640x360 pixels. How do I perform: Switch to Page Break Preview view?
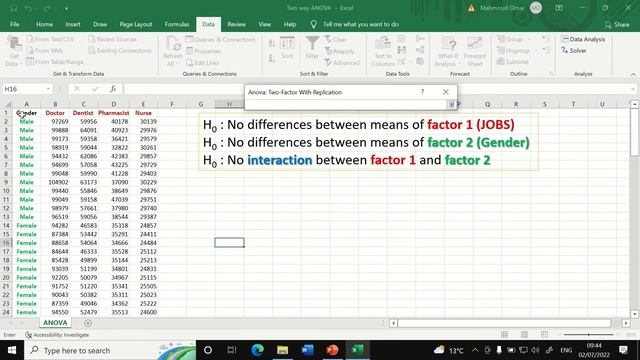click(544, 335)
